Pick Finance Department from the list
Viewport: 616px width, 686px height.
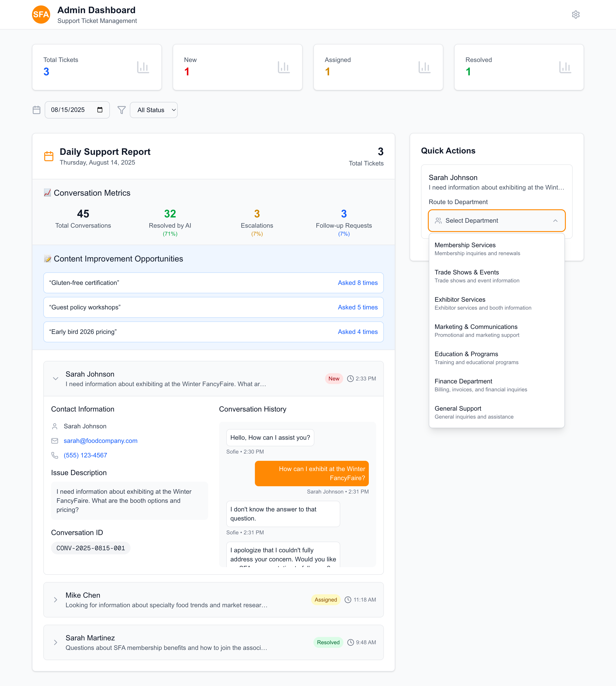[481, 385]
